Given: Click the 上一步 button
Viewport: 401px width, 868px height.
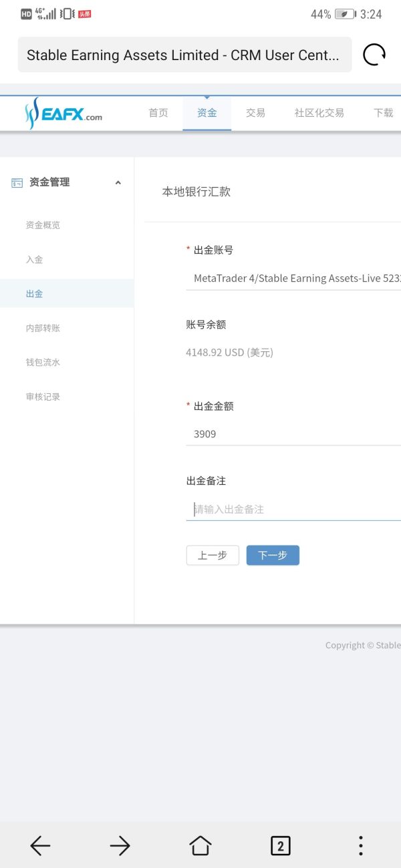Looking at the screenshot, I should 213,556.
